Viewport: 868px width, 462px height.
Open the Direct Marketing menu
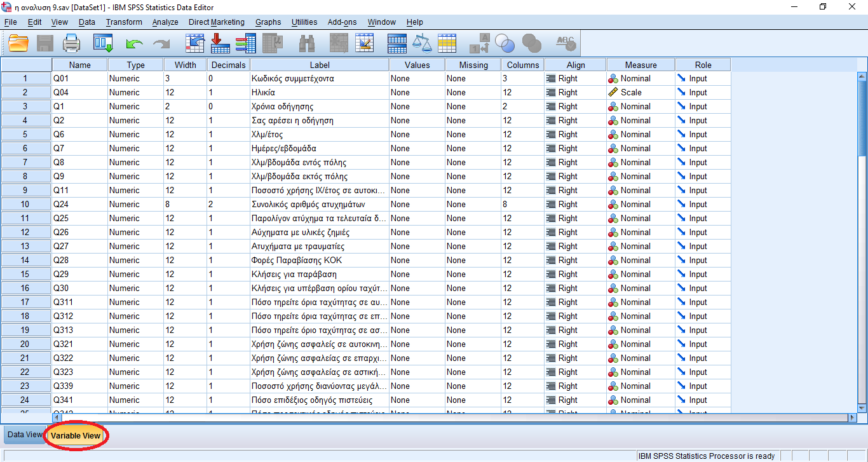tap(216, 22)
